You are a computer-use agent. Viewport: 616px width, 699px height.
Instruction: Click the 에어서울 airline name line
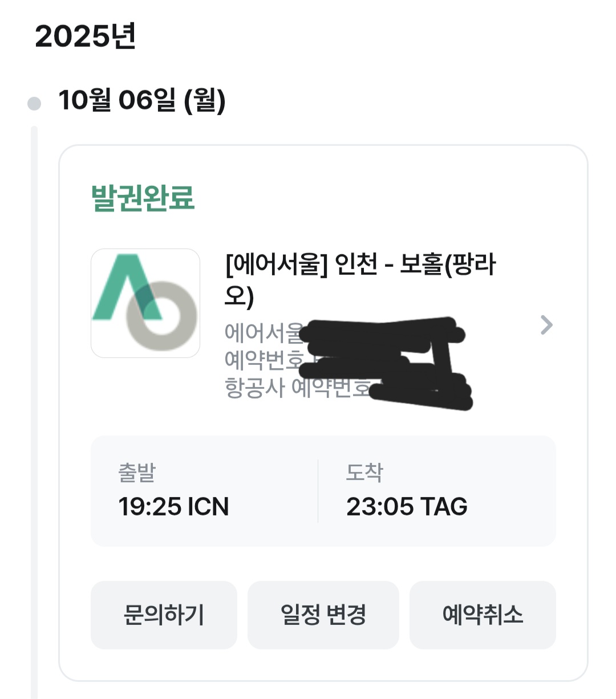[262, 332]
